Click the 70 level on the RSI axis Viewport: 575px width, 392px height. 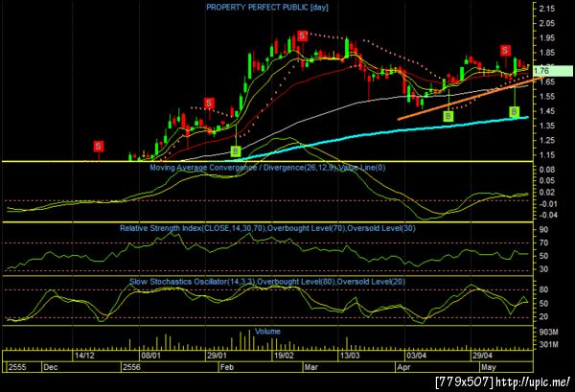(x=543, y=242)
